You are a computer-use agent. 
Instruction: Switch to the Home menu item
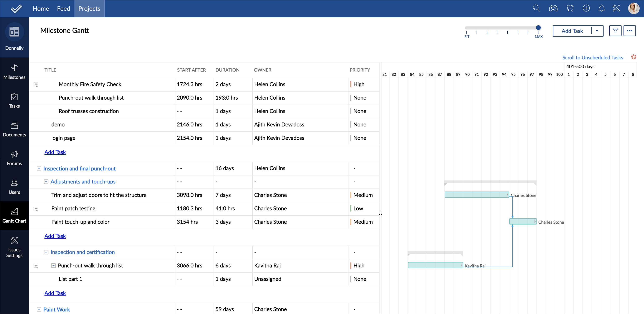[41, 8]
